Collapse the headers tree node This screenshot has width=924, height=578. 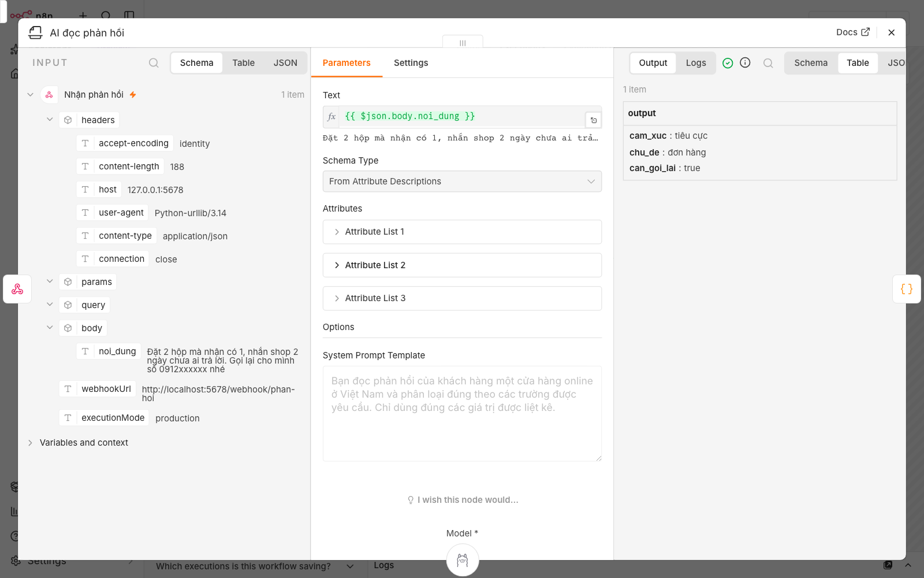tap(50, 120)
